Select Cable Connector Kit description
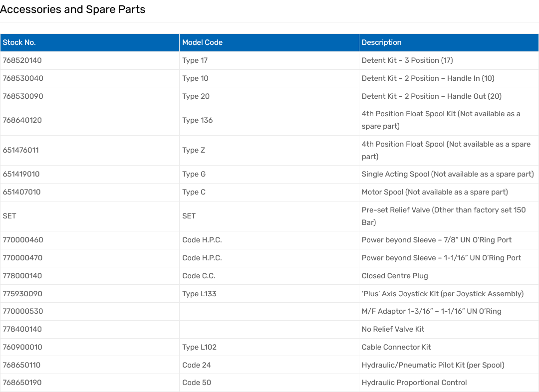The height and width of the screenshot is (392, 539). click(396, 347)
